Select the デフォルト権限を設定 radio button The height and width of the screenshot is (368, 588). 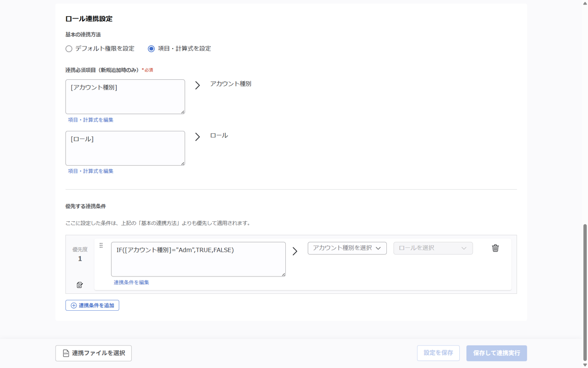(68, 49)
